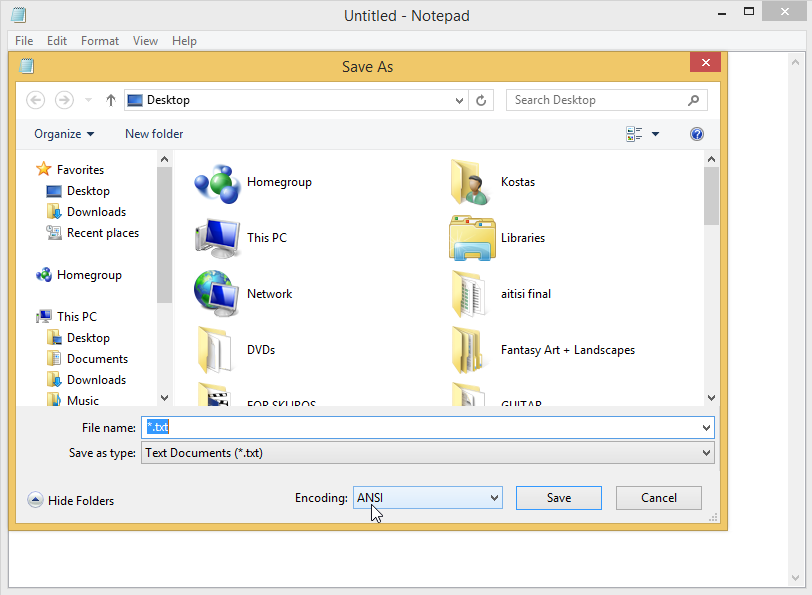Open the recent locations dropdown arrow
Screen dimensions: 812x595
88,100
